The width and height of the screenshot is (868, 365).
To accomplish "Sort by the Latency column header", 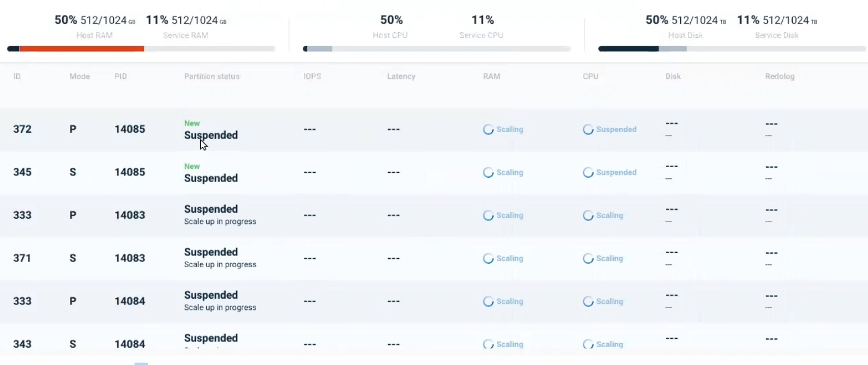I will 401,76.
